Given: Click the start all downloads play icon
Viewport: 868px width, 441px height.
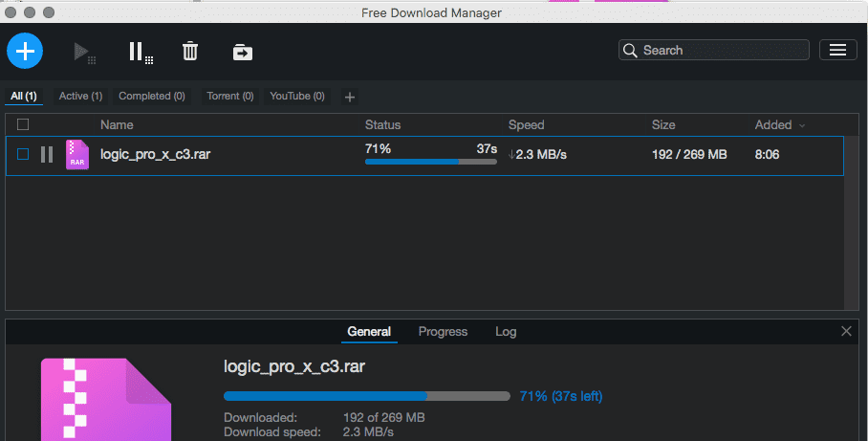Looking at the screenshot, I should [83, 52].
